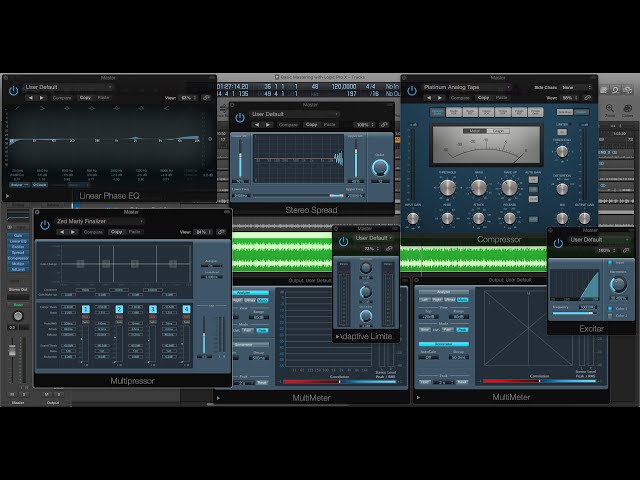Click Exciter link icon
640x480 pixels.
(x=626, y=250)
